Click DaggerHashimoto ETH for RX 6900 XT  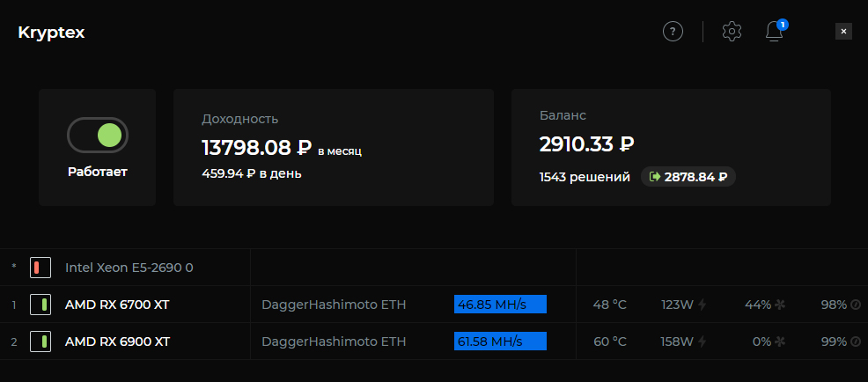coord(334,342)
